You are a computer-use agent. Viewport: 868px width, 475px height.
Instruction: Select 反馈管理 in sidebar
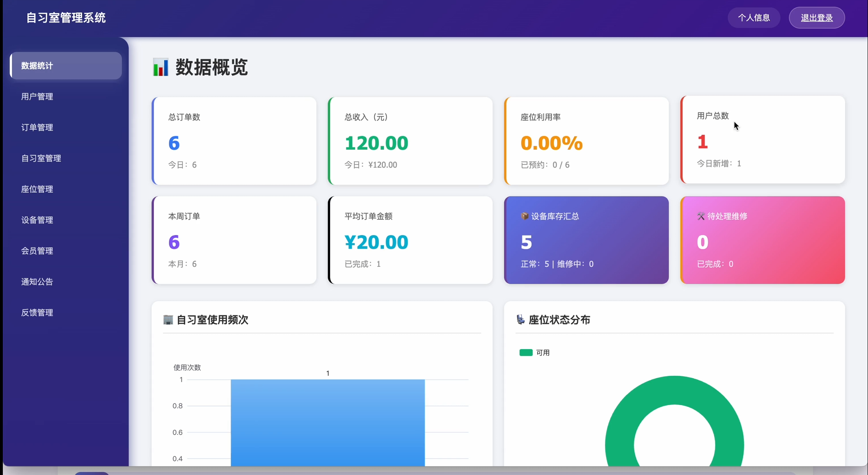(x=37, y=313)
